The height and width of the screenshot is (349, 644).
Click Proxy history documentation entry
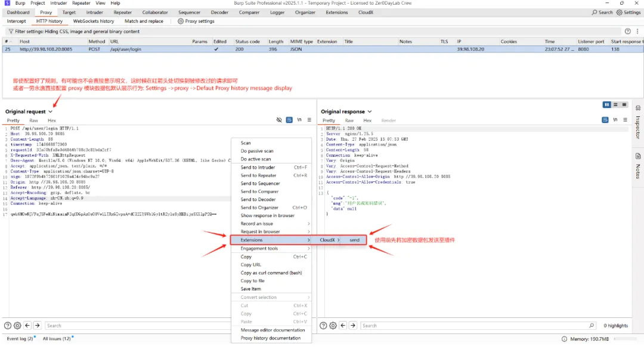click(271, 338)
